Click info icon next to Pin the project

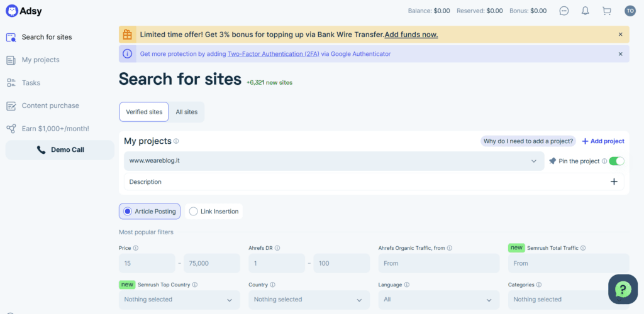pyautogui.click(x=604, y=161)
